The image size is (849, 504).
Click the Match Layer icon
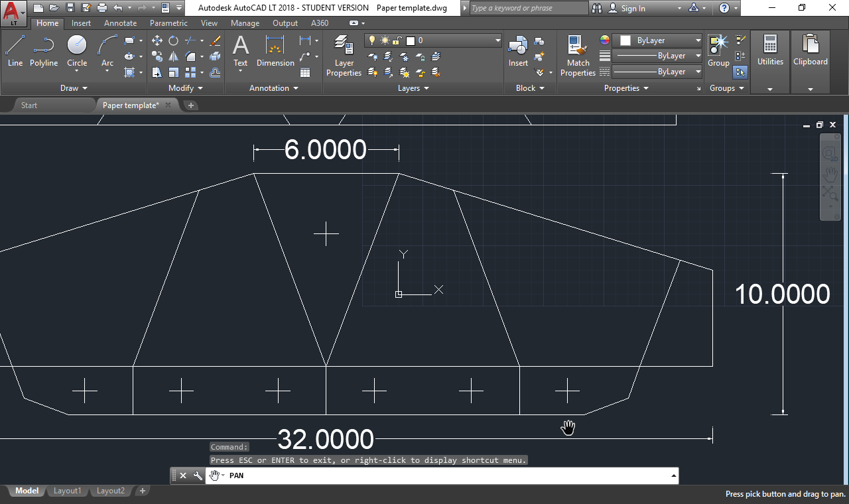tap(436, 72)
